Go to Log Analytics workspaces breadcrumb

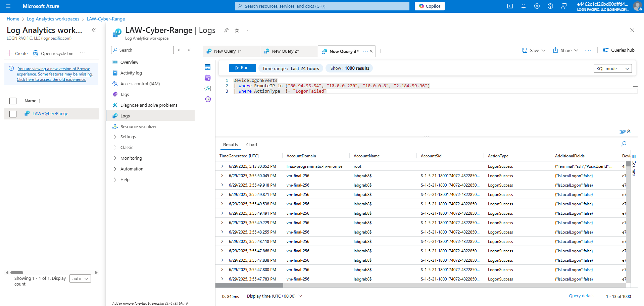pos(53,19)
